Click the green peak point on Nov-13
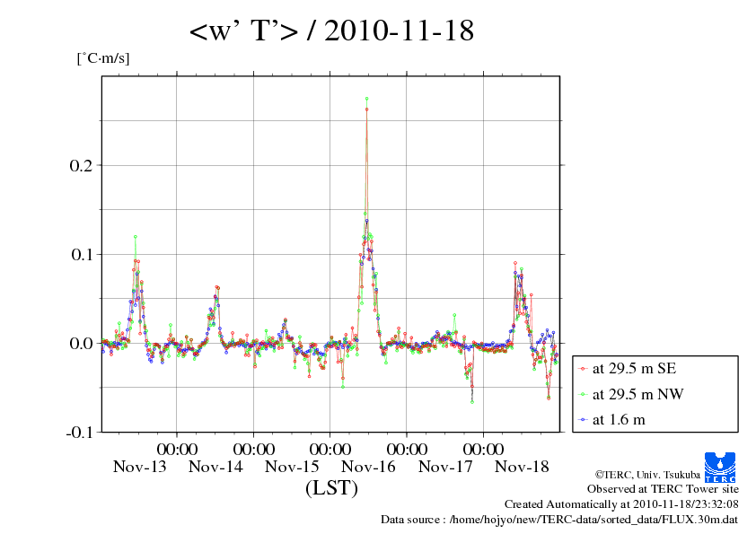Viewport: 756px width, 534px height. (x=136, y=237)
